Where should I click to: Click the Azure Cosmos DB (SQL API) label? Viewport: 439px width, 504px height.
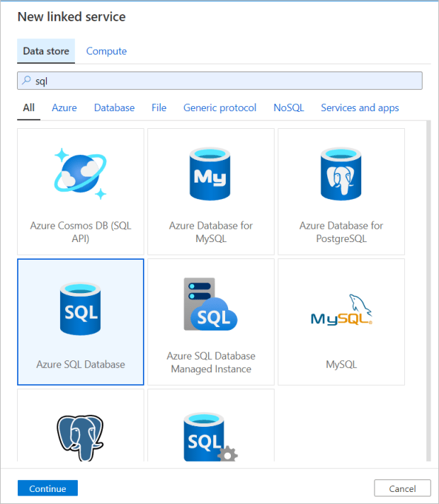81,232
